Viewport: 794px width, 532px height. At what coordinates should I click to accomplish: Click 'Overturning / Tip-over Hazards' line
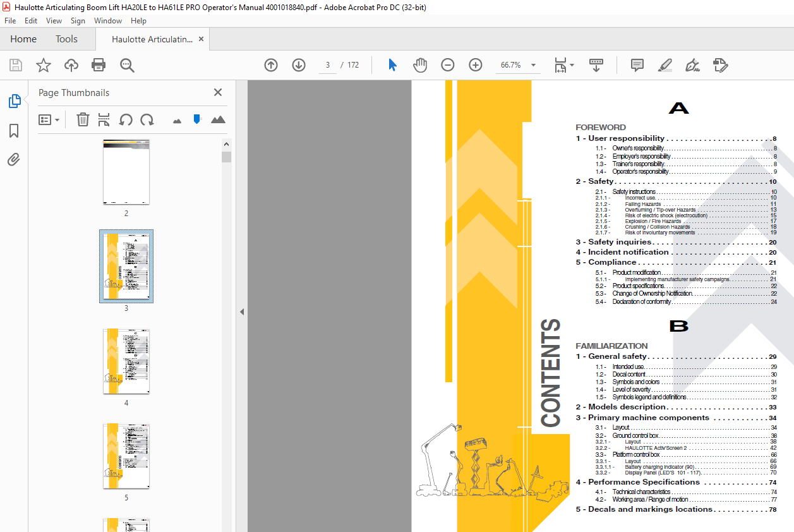pyautogui.click(x=686, y=210)
